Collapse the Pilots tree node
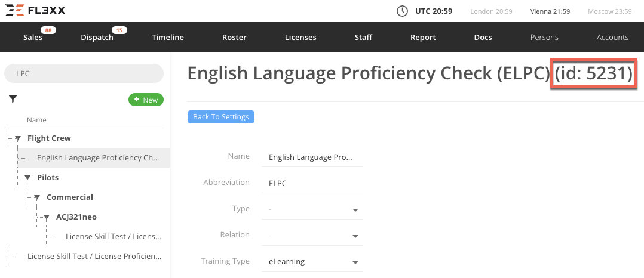Viewport: 644px width, 278px height. tap(27, 178)
